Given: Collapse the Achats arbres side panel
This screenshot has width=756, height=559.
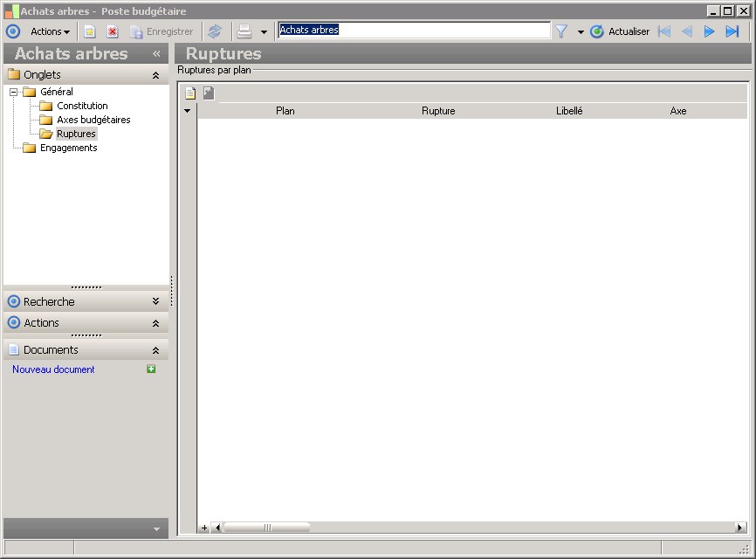Looking at the screenshot, I should tap(156, 53).
